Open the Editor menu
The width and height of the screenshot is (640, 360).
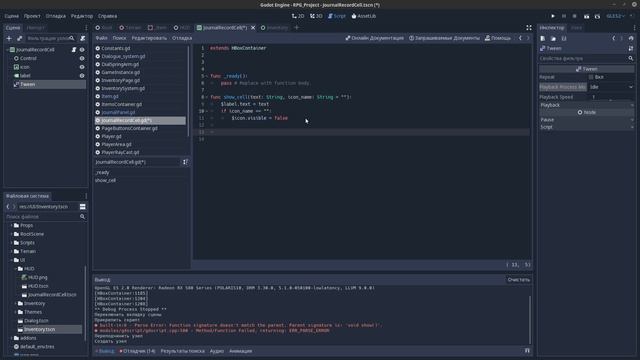pos(82,16)
